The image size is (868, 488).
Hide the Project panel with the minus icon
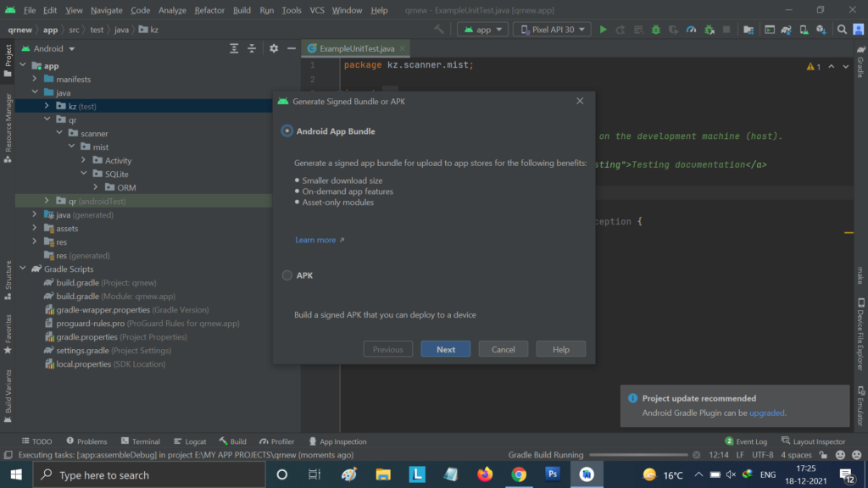pyautogui.click(x=292, y=48)
